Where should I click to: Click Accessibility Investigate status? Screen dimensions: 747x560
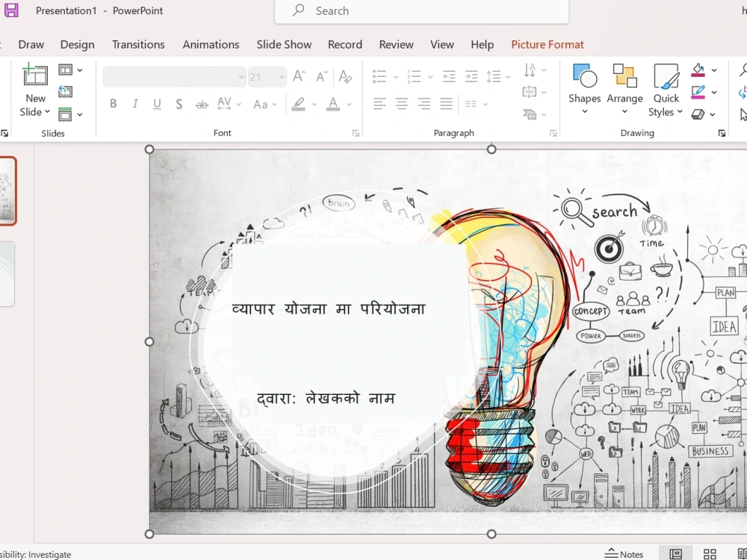[36, 554]
